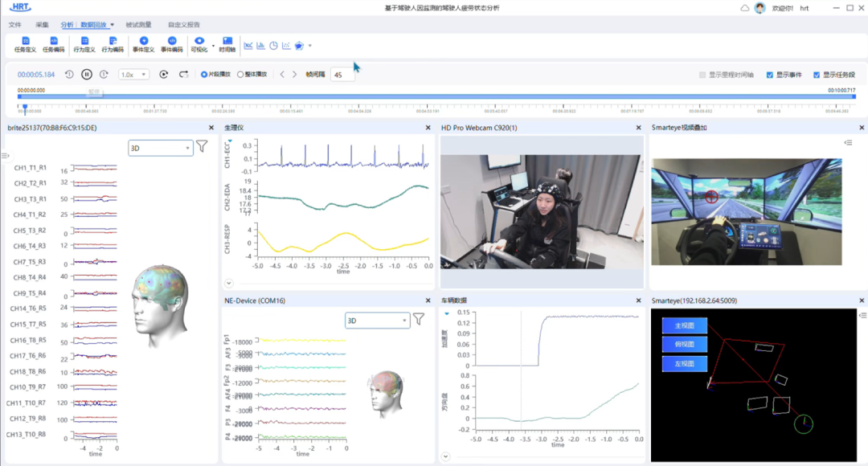Close the brite25137 panel
Screen dimensions: 868x466
pyautogui.click(x=211, y=128)
